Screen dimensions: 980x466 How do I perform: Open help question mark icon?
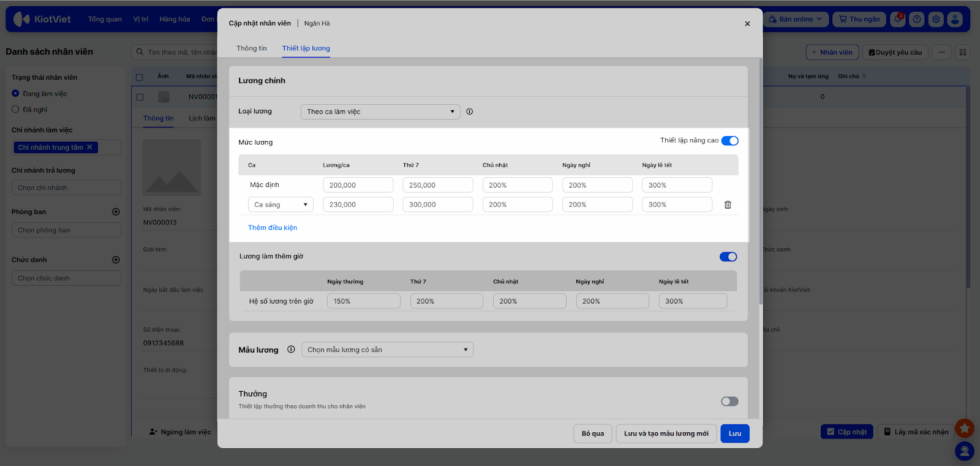point(917,19)
